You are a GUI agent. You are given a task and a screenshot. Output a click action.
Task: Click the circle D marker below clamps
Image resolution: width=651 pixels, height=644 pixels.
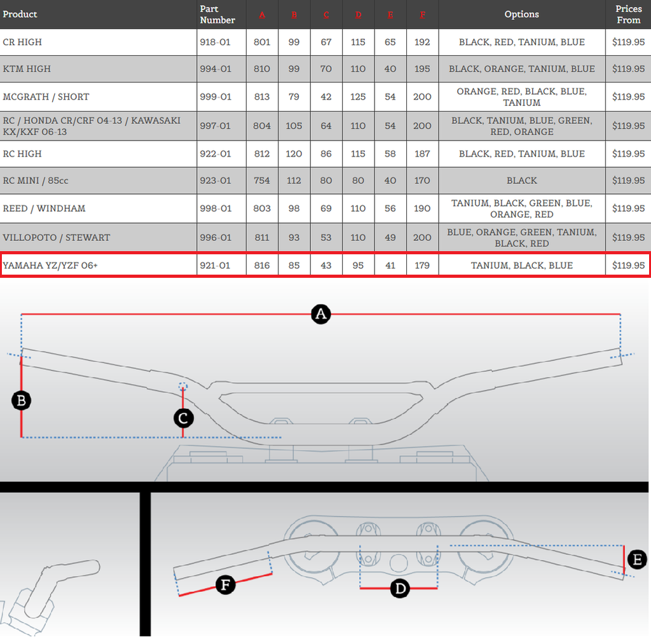(400, 589)
